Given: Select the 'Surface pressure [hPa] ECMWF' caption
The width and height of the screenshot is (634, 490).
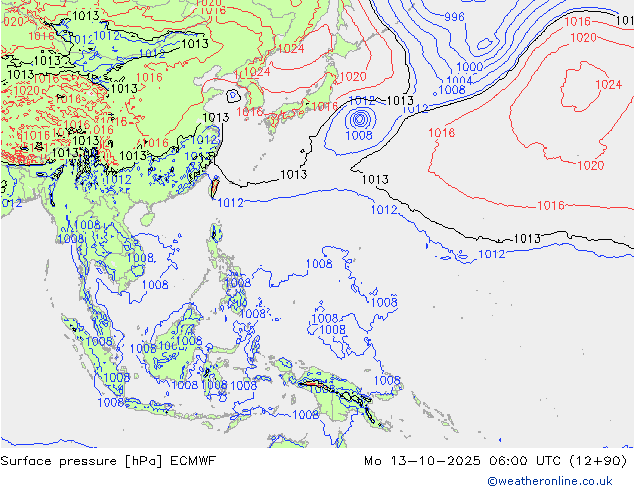Looking at the screenshot, I should (x=108, y=461).
